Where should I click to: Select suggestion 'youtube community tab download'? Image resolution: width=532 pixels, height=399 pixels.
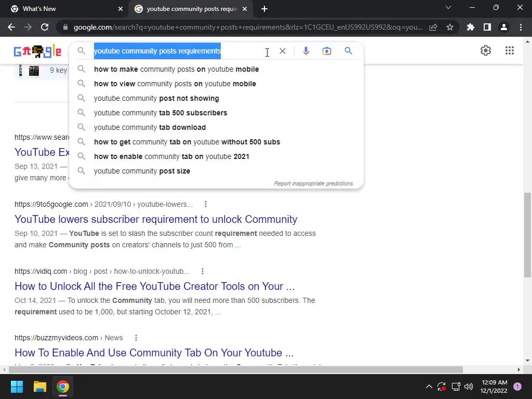(x=216, y=128)
